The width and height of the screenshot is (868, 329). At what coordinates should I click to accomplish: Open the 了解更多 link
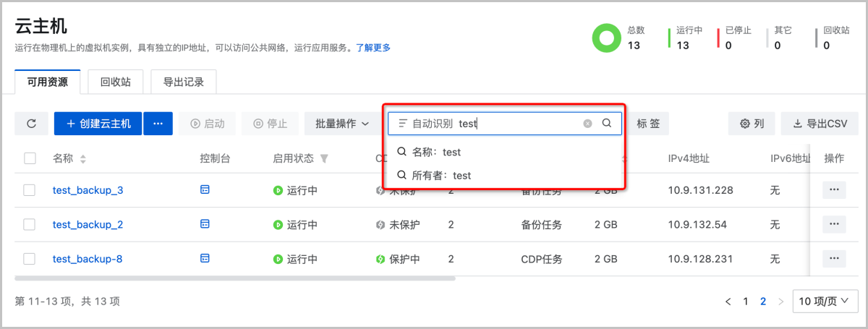[x=373, y=48]
